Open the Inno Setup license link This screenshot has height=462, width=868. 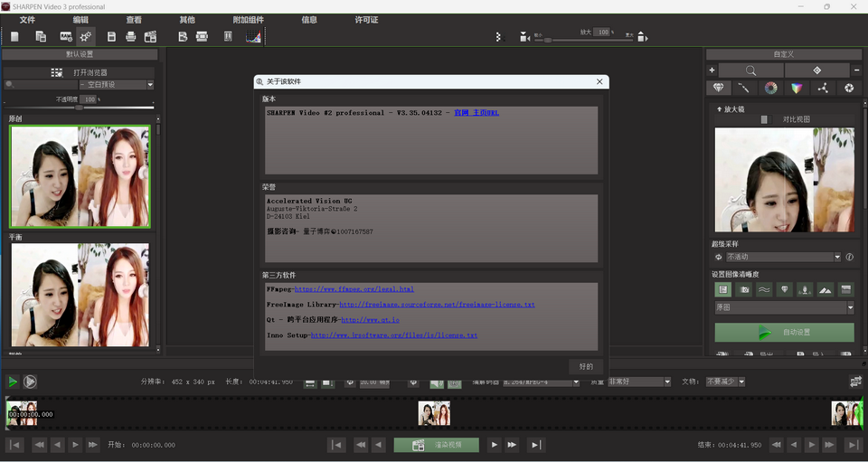pyautogui.click(x=394, y=335)
